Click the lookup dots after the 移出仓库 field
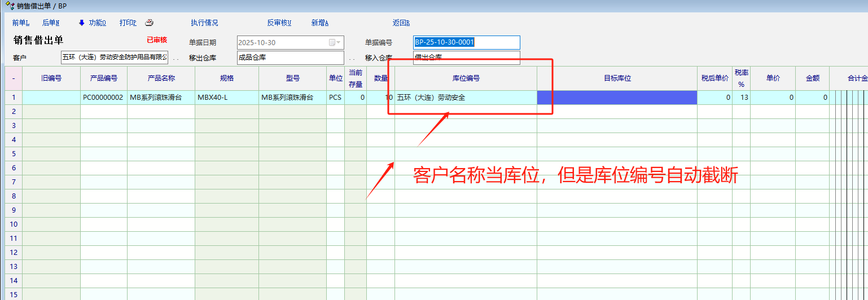Screen dimensions: 868x300 point(351,58)
